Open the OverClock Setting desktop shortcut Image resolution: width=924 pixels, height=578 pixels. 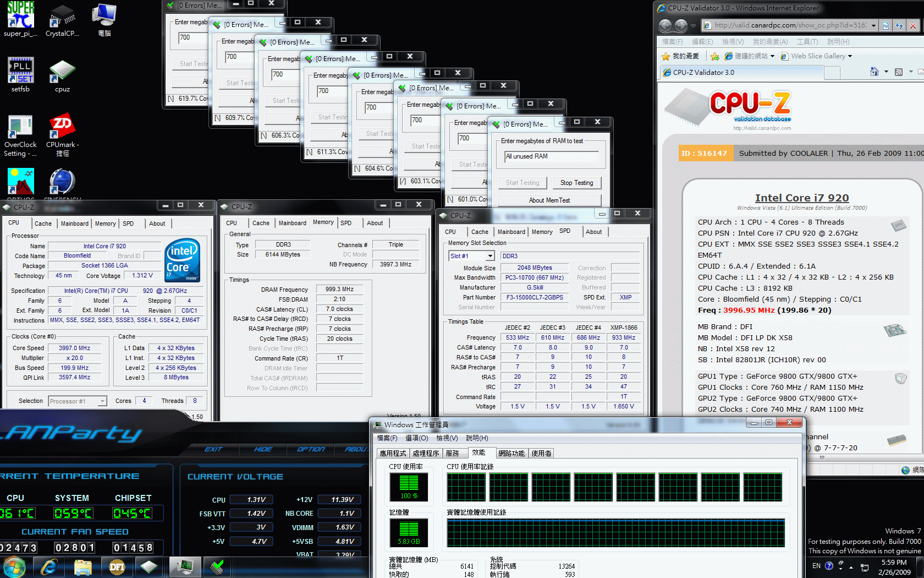20,135
